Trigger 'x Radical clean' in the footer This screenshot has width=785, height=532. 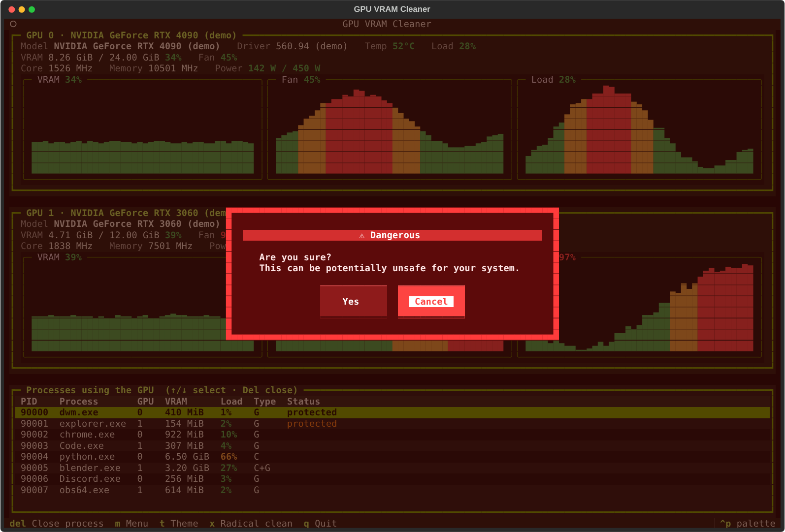tap(251, 523)
